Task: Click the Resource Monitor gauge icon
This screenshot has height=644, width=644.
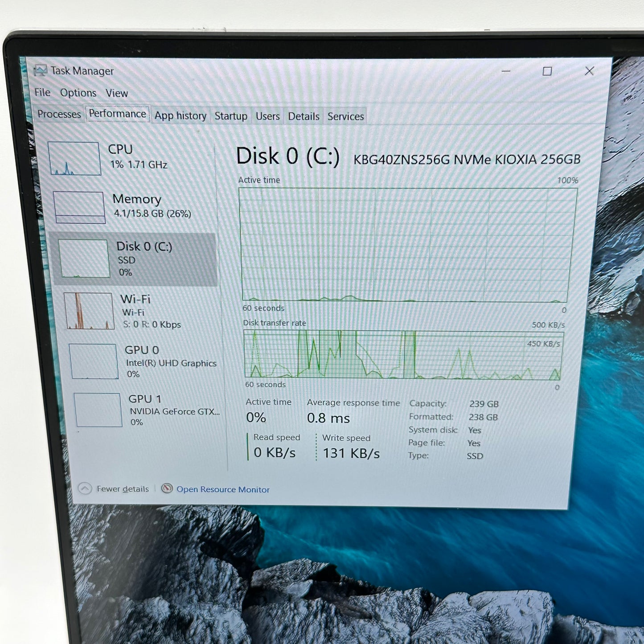Action: click(167, 488)
